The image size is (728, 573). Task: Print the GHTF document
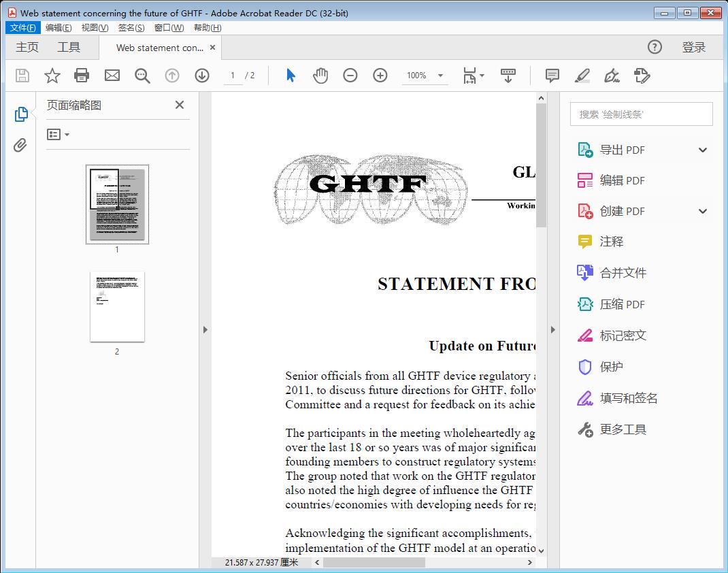click(82, 75)
